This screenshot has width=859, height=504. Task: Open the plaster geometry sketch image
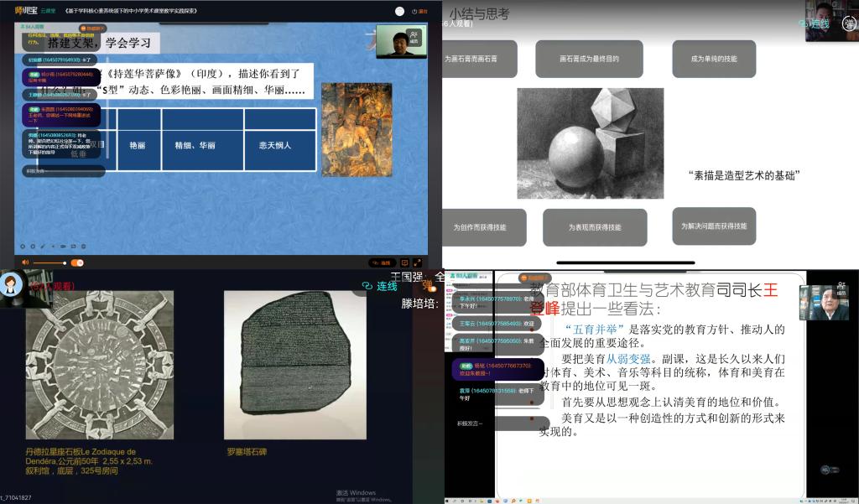click(x=590, y=143)
